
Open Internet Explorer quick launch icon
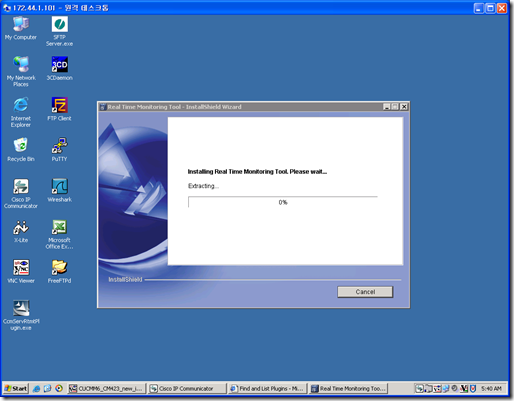click(x=36, y=389)
